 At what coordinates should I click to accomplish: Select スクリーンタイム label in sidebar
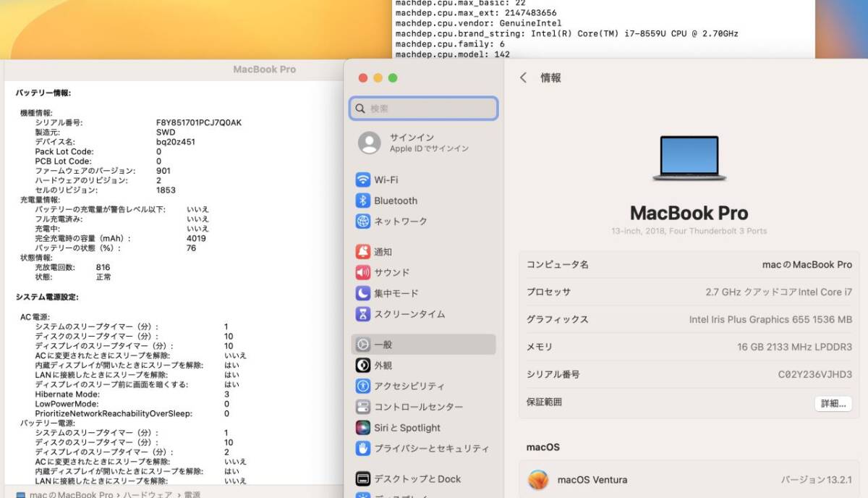click(x=409, y=314)
